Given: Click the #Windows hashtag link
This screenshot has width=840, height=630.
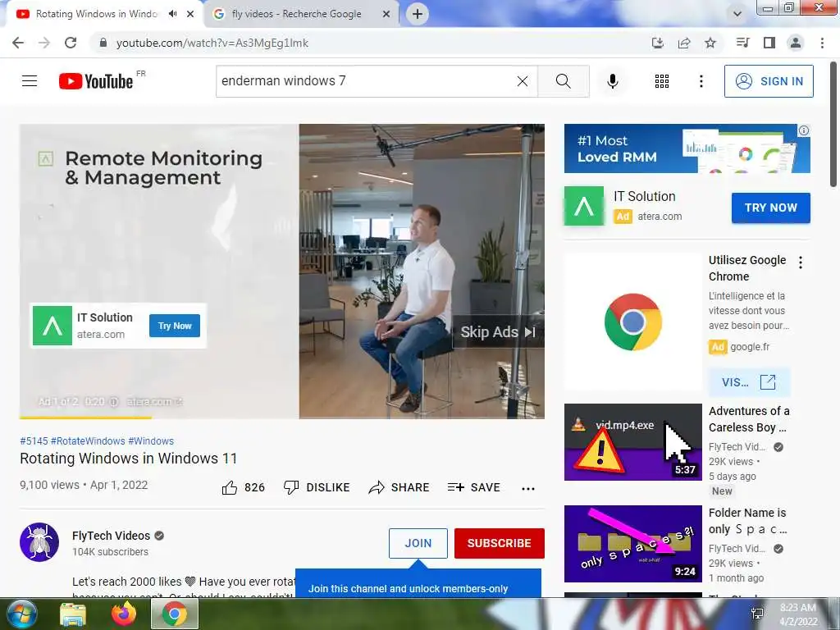Looking at the screenshot, I should (151, 441).
